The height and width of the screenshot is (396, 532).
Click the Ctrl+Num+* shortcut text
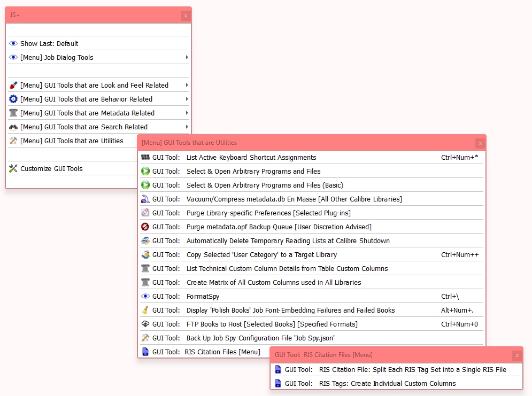(460, 157)
